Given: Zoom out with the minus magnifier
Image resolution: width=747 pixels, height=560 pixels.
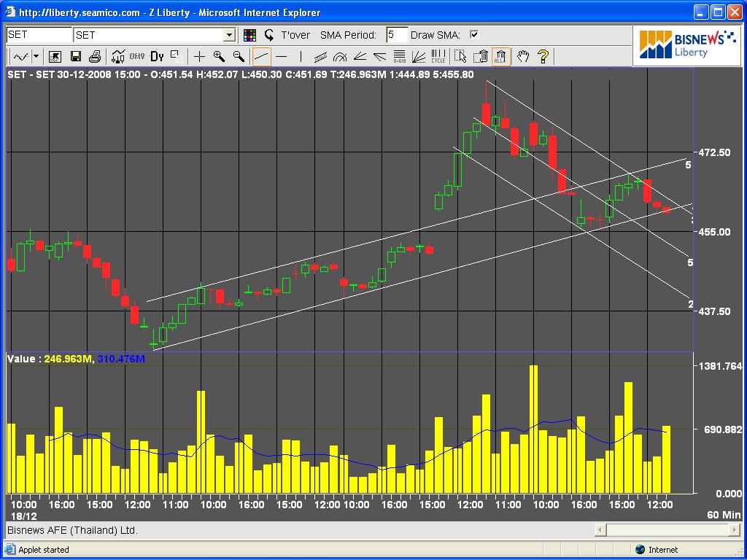Looking at the screenshot, I should pyautogui.click(x=239, y=57).
